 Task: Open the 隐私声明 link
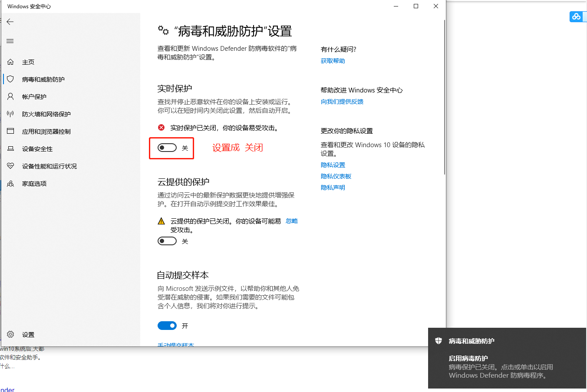click(333, 188)
